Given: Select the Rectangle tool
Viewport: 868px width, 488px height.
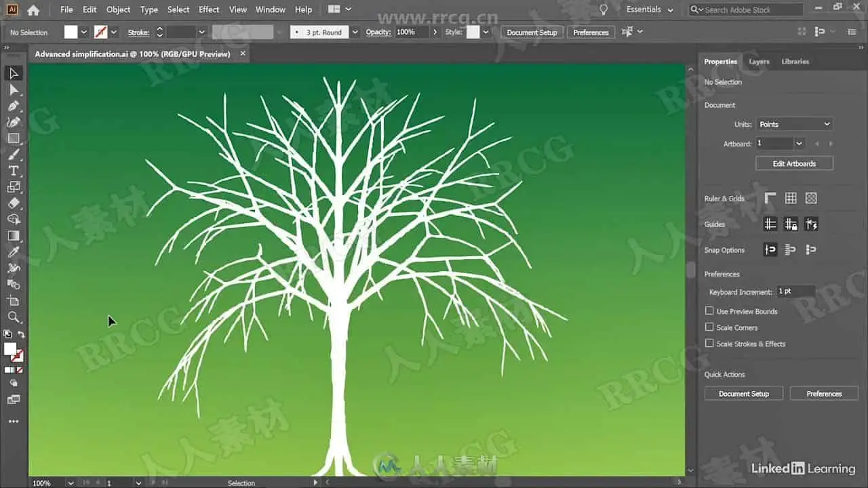Looking at the screenshot, I should [x=14, y=138].
